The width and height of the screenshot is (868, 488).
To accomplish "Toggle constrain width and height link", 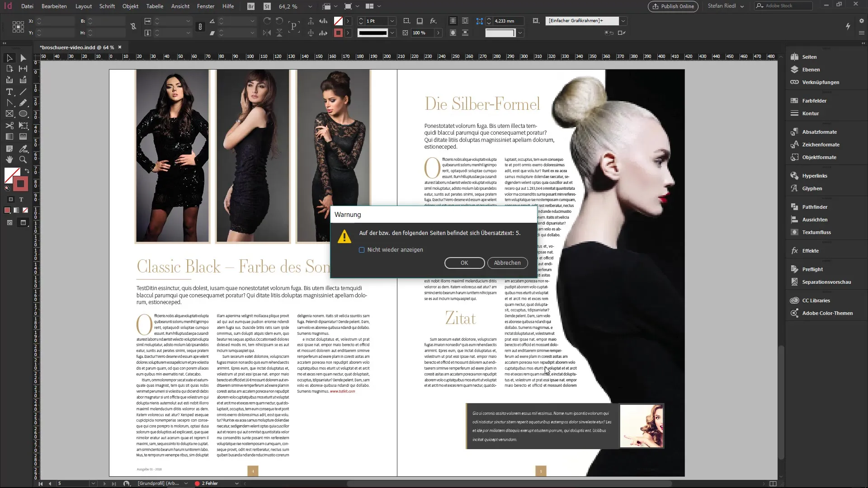I will click(133, 27).
